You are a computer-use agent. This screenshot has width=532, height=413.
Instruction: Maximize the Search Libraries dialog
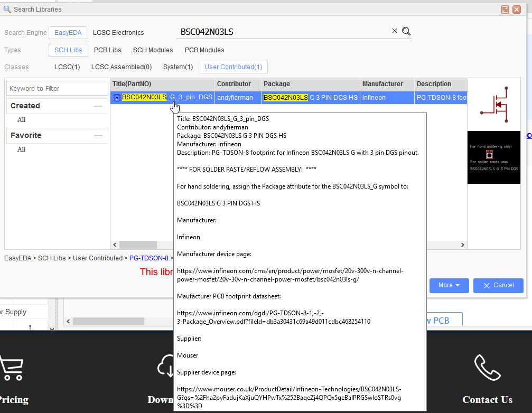pos(505,10)
